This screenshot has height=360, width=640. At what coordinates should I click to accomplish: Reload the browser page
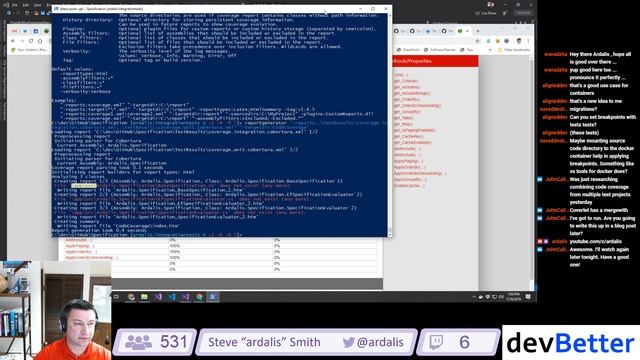(x=31, y=41)
